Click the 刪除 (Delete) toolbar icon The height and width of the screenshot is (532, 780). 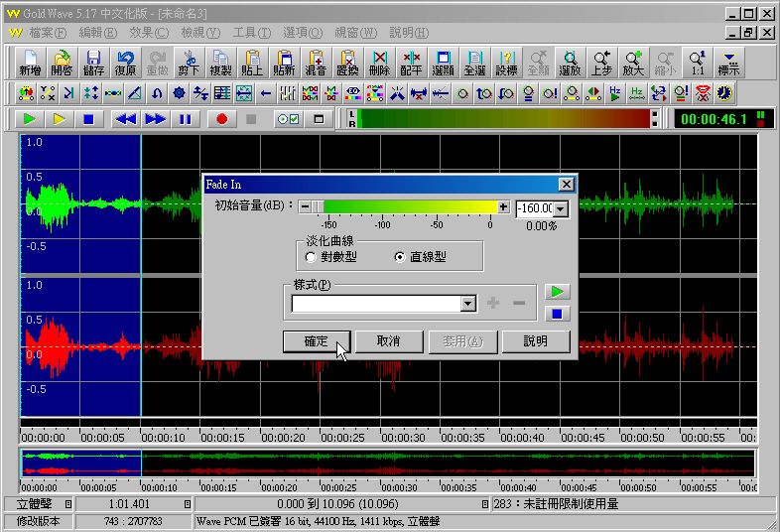coord(379,64)
